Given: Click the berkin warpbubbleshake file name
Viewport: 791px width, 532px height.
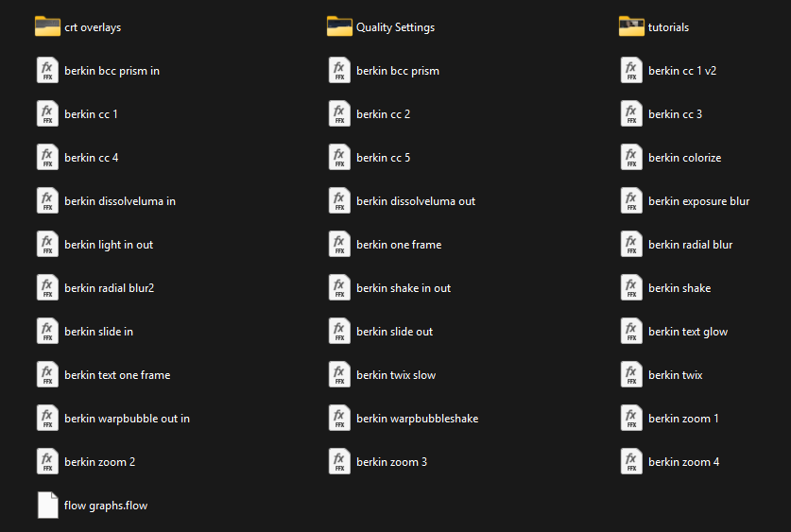Looking at the screenshot, I should pos(417,419).
